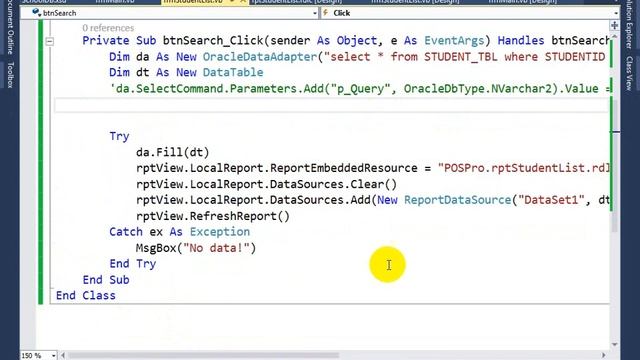
Task: Open the Document Outline side tab
Action: point(10,28)
